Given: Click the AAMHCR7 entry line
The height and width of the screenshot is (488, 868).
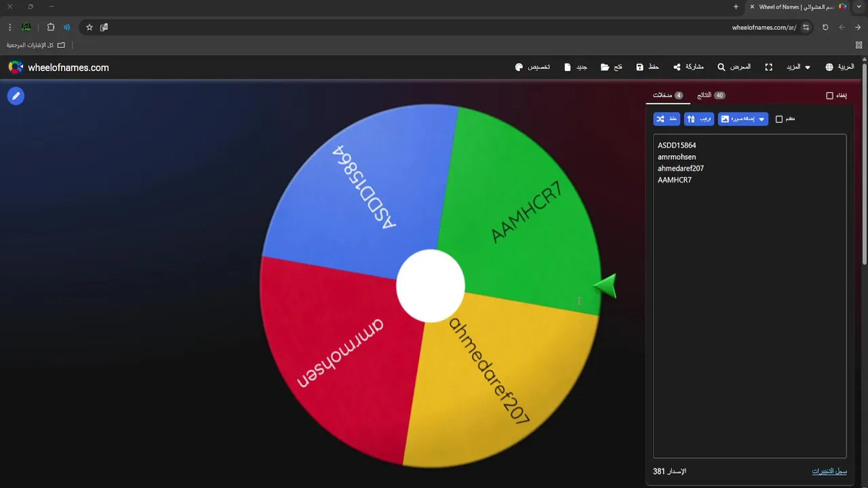Looking at the screenshot, I should click(675, 180).
